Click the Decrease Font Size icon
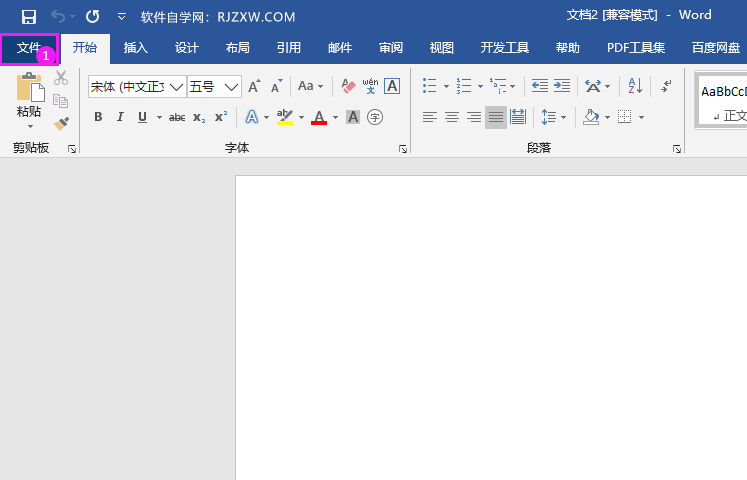747x480 pixels. 276,86
